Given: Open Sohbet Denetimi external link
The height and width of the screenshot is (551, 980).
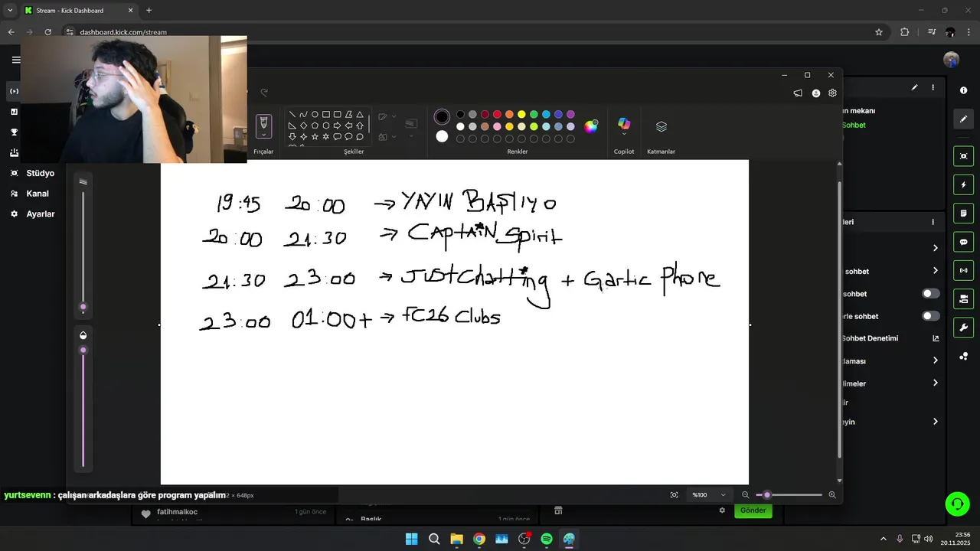Looking at the screenshot, I should click(936, 338).
